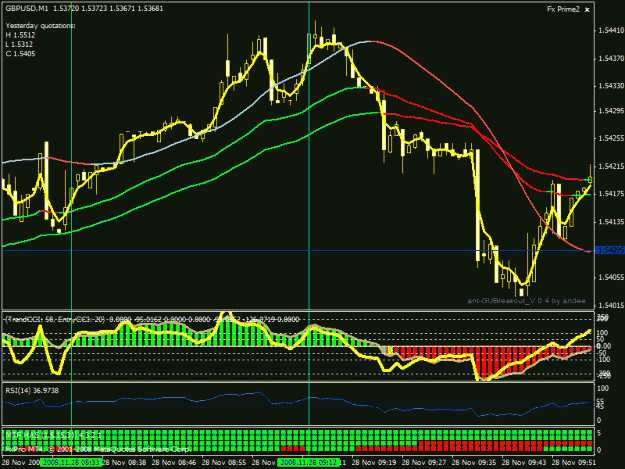The width and height of the screenshot is (625, 469).
Task: Select the blue horizontal price line
Action: pos(298,251)
